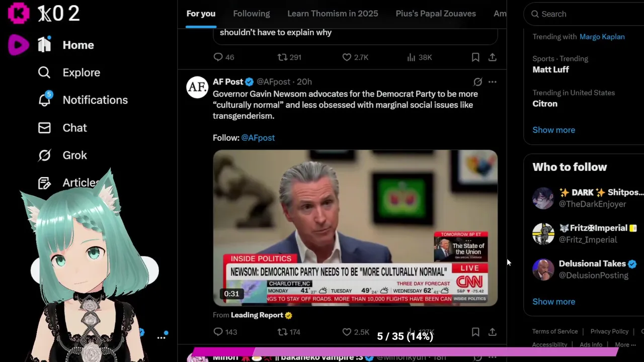
Task: Switch to the Following tab
Action: point(252,14)
